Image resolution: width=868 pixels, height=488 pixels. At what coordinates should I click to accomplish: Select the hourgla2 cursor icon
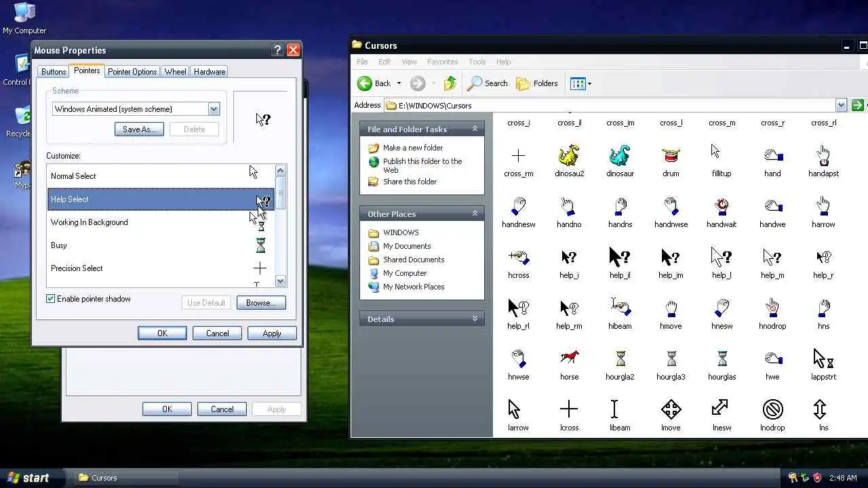pyautogui.click(x=620, y=359)
